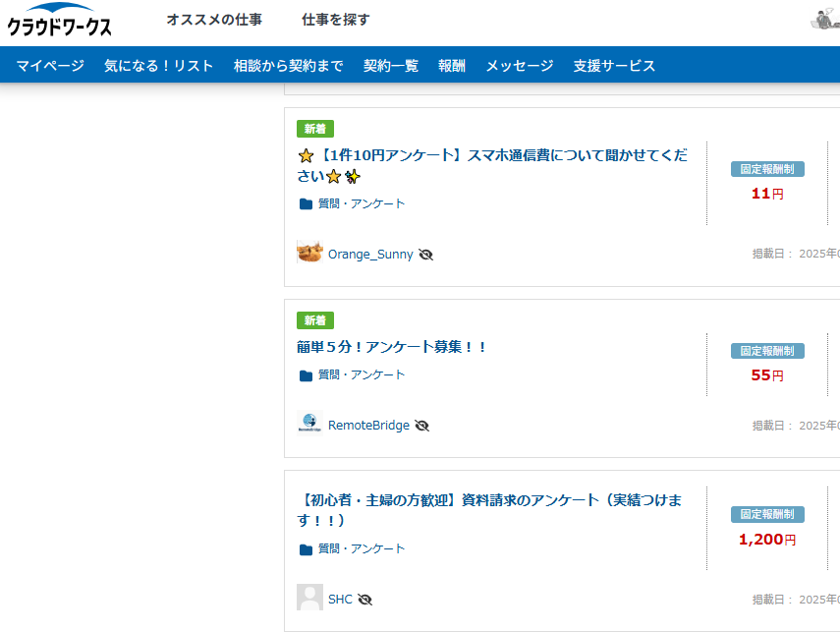
Task: Open 報酬 tab
Action: [452, 66]
